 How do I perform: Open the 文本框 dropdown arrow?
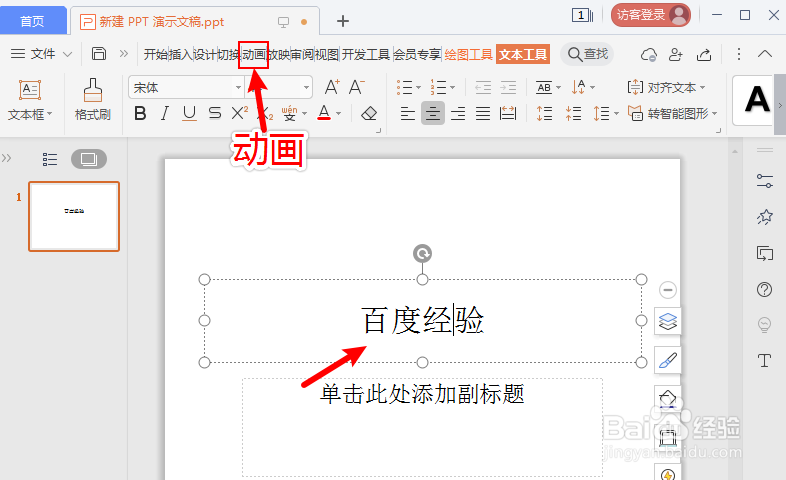[49, 114]
